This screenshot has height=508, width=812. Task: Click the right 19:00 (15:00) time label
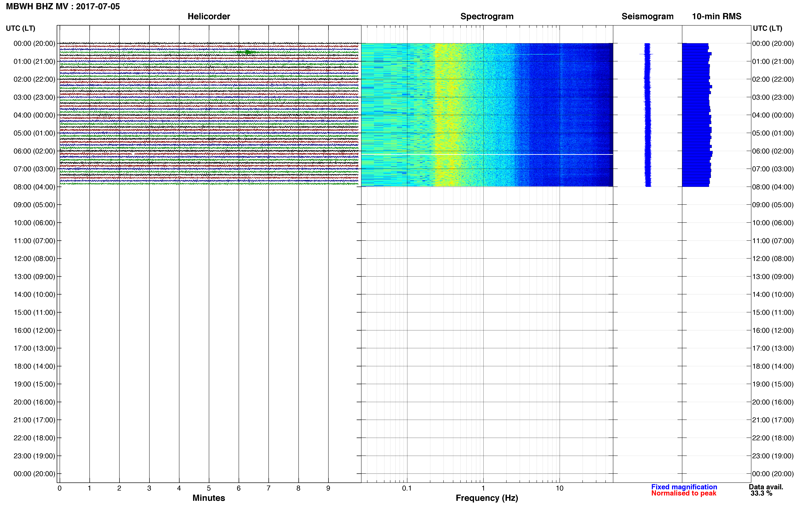pos(773,384)
